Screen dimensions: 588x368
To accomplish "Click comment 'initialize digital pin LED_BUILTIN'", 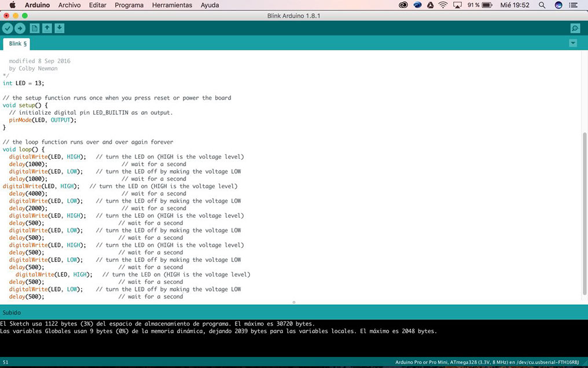I will click(x=91, y=112).
